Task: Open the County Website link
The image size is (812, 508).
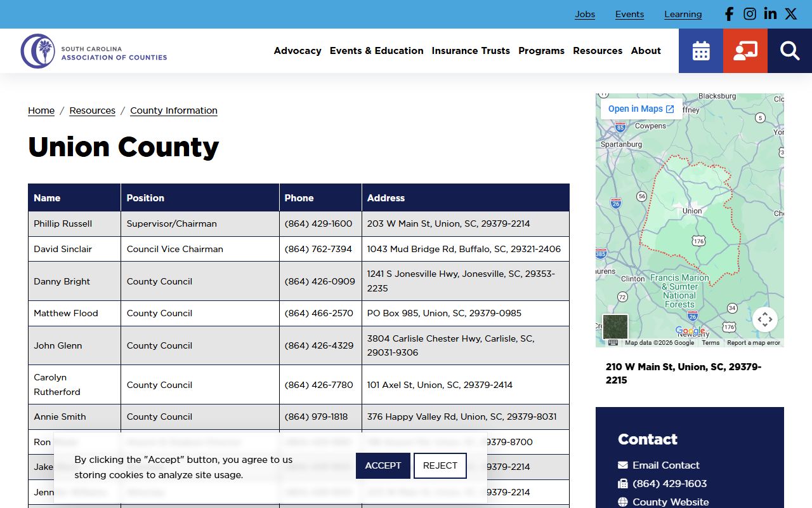Action: pyautogui.click(x=671, y=502)
